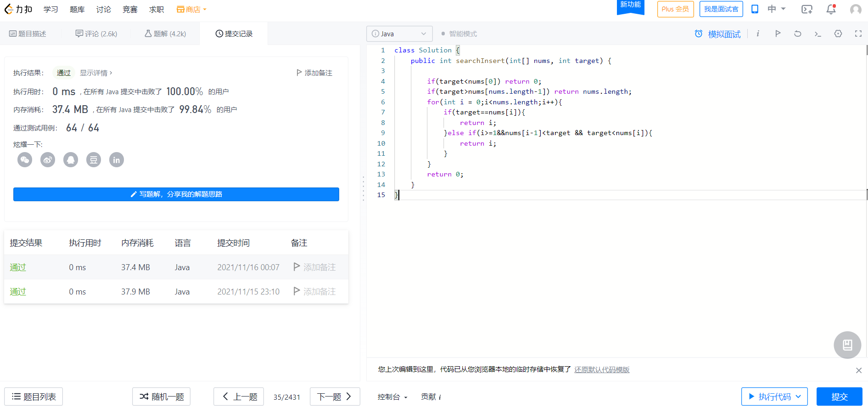Click flag icon for 2021/11/16 00:07 submission
868x408 pixels.
tap(297, 267)
